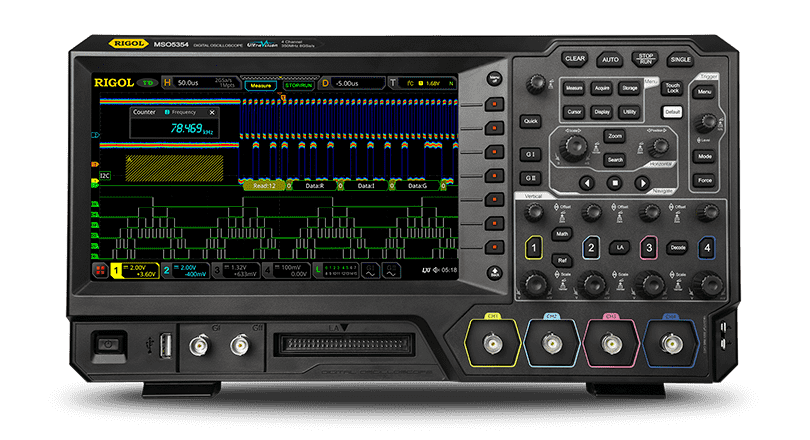This screenshot has height=440, width=810.
Task: Enable Touch Lock on the panel
Action: [673, 88]
